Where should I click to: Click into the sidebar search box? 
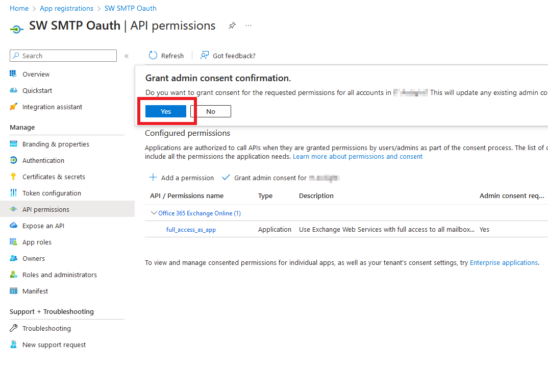[63, 55]
